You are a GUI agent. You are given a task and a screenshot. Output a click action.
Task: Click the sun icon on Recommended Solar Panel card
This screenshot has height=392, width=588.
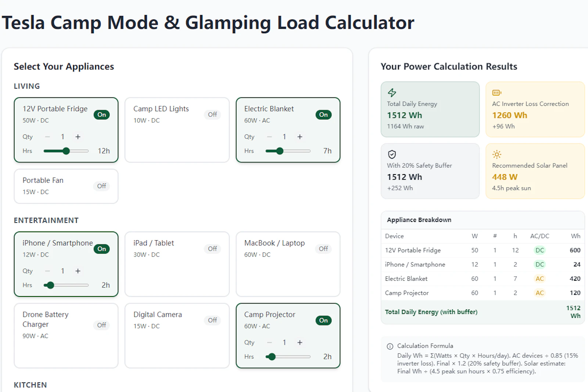[x=497, y=154]
